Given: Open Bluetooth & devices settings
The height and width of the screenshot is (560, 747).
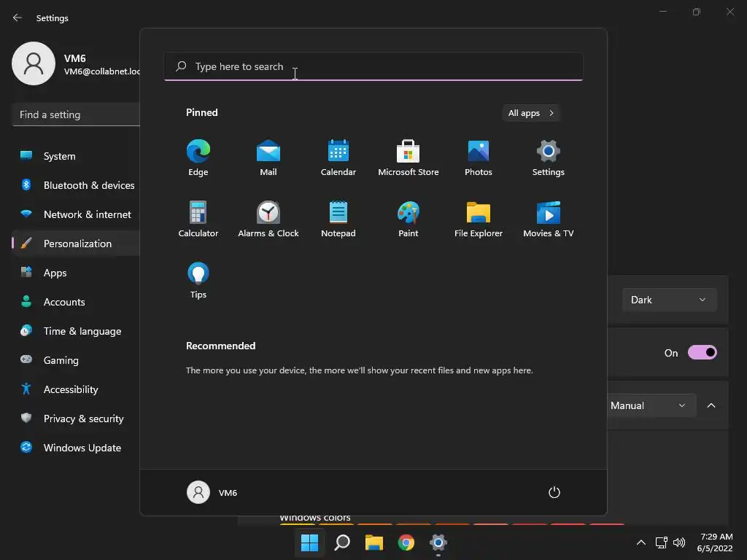Looking at the screenshot, I should coord(76,185).
